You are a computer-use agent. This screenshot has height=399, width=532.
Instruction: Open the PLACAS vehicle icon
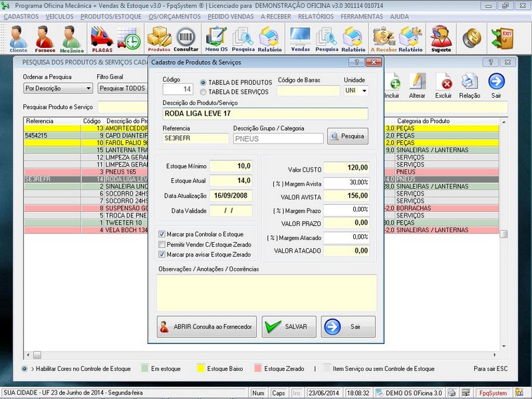(102, 39)
